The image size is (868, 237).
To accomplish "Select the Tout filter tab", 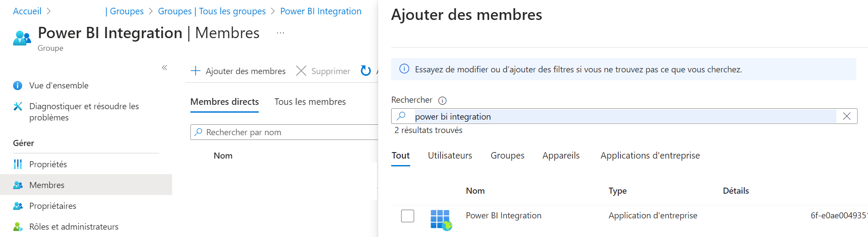I will (401, 156).
